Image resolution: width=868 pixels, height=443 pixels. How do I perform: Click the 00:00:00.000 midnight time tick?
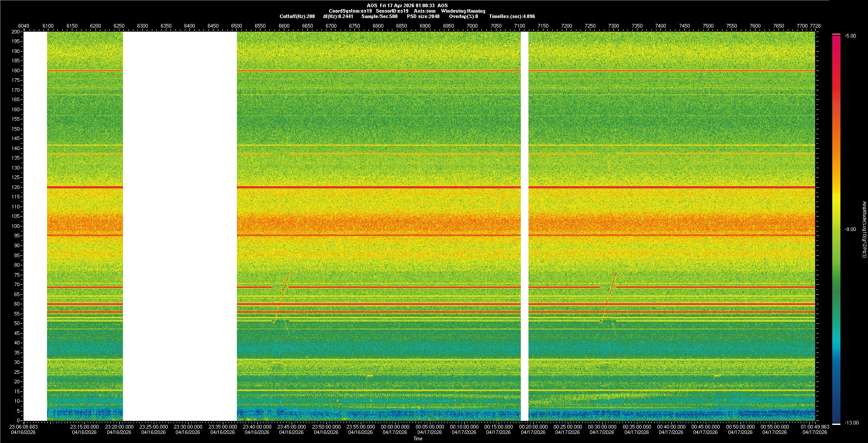[x=395, y=427]
